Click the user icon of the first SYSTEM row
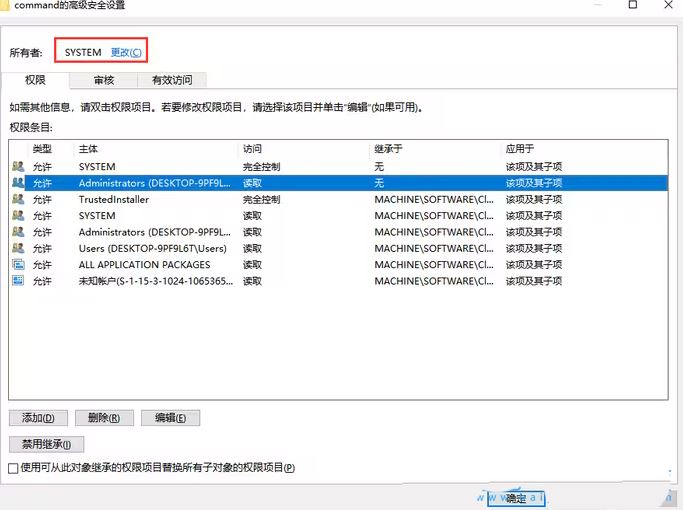The image size is (683, 510). point(18,167)
